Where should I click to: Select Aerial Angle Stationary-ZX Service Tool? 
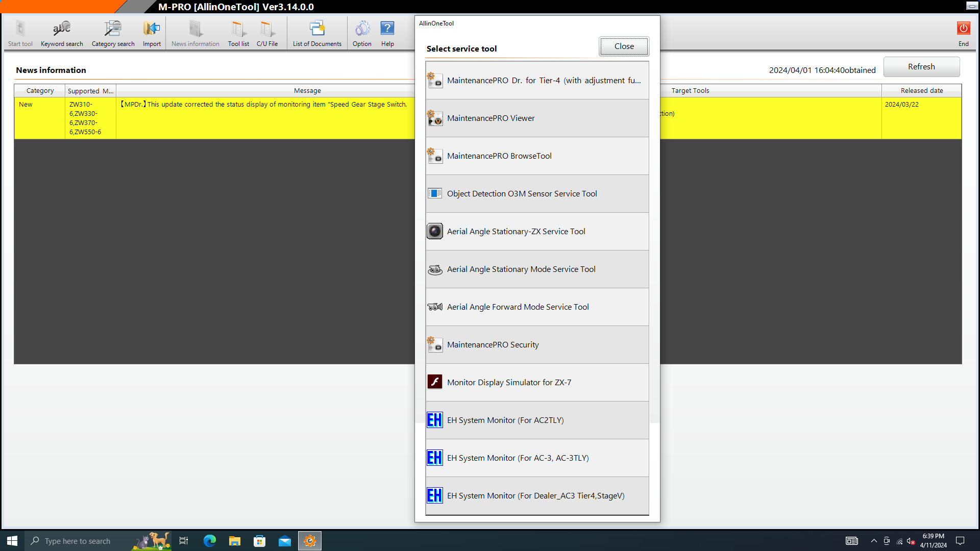point(537,232)
